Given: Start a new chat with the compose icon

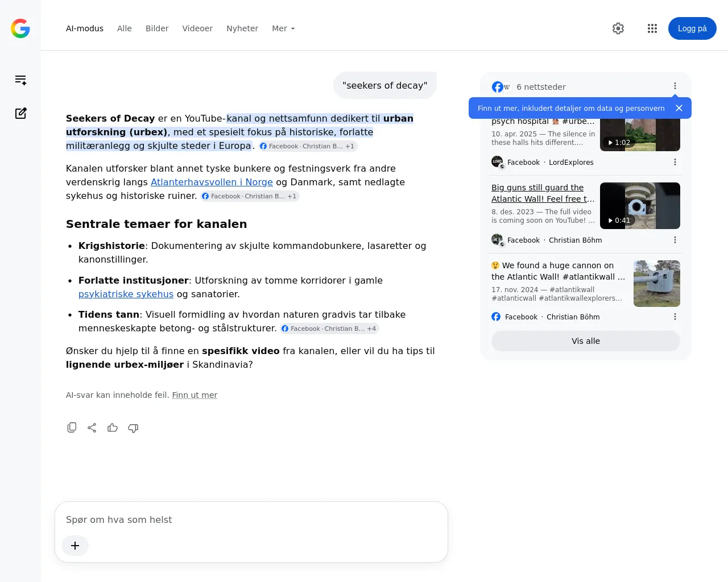Looking at the screenshot, I should [x=20, y=113].
